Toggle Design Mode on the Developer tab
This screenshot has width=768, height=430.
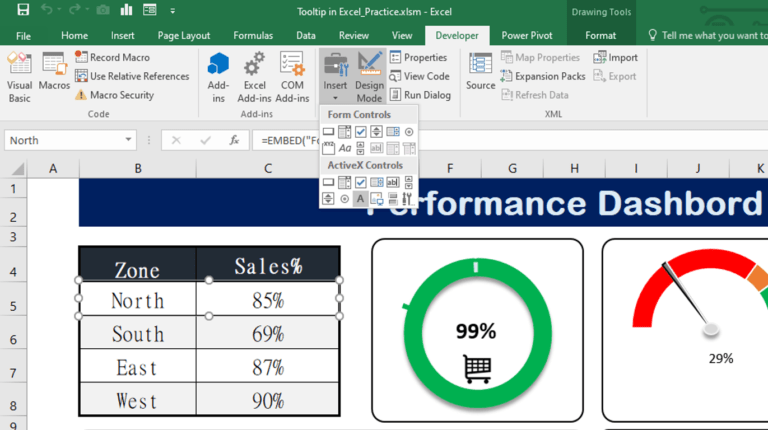pyautogui.click(x=369, y=77)
